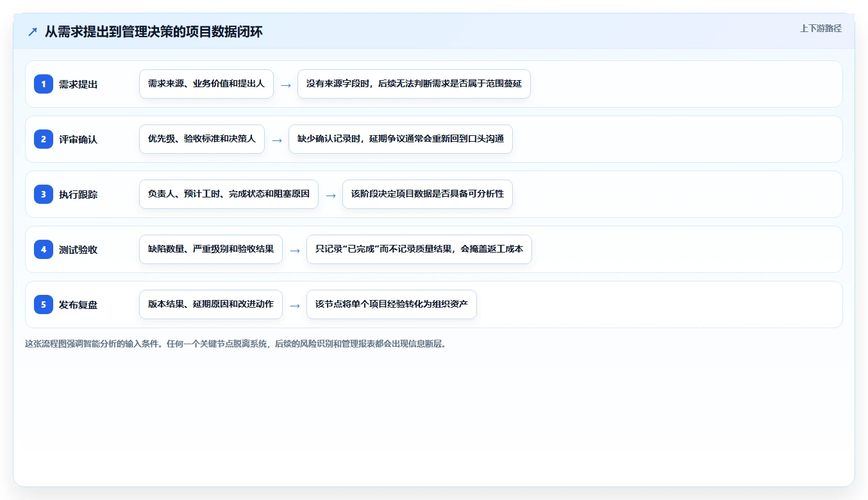Click the note about 范围蔓延 on missing source fields

pos(414,84)
